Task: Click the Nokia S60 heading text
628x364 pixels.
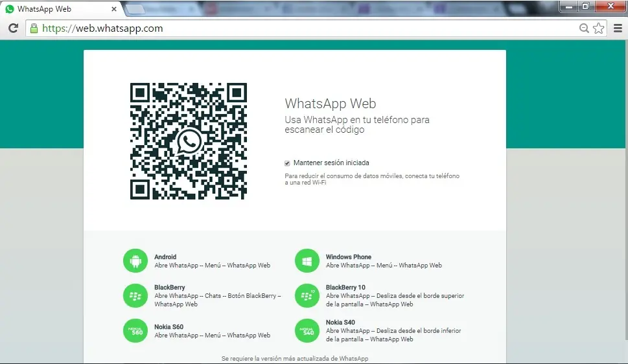Action: (169, 327)
